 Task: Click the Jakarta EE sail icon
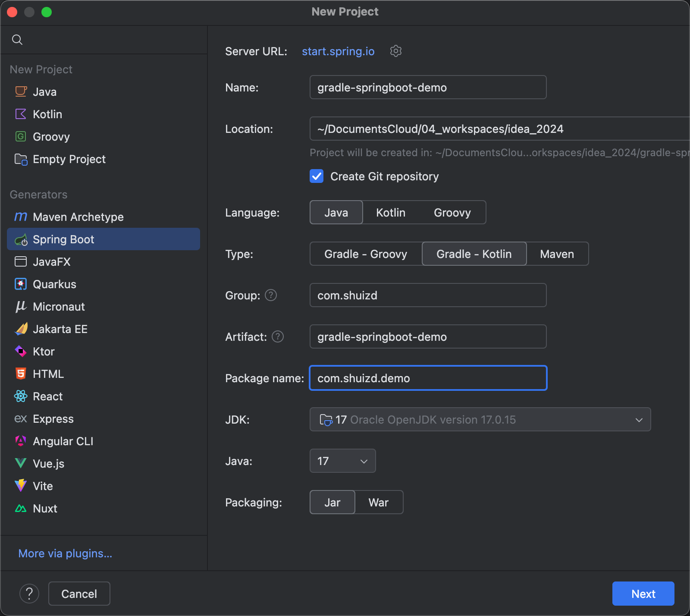21,329
